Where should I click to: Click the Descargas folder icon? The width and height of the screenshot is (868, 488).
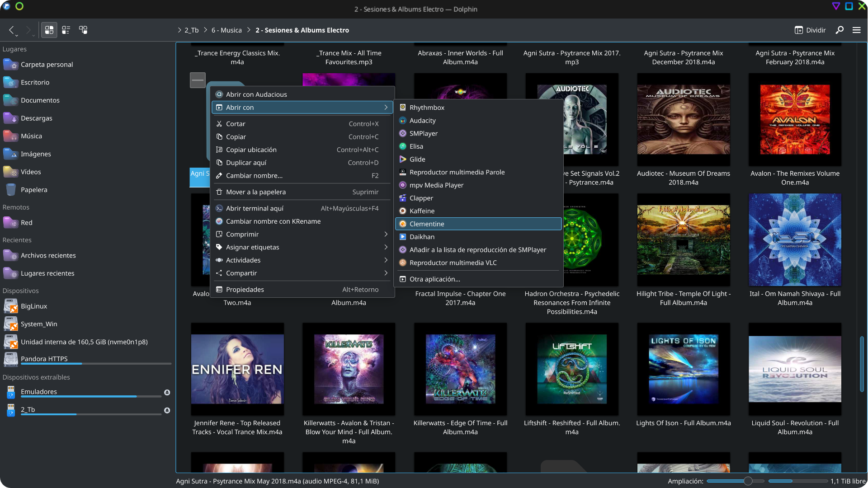10,118
